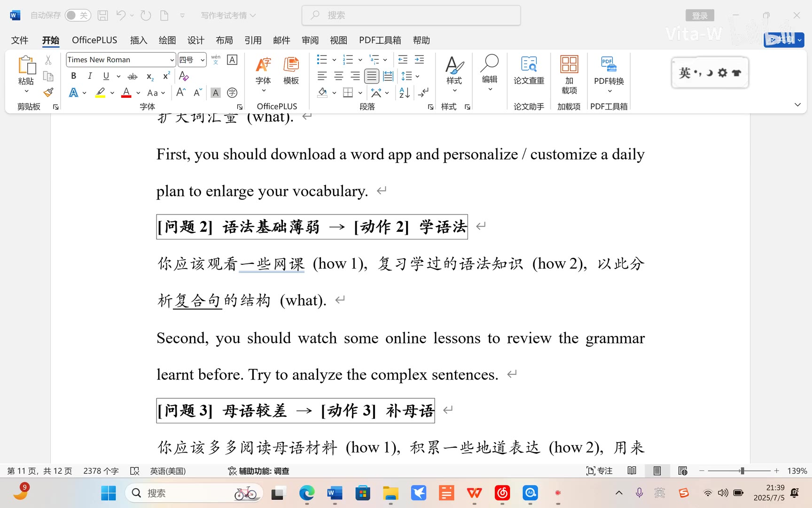Click the 搜索 box in title bar
This screenshot has width=812, height=508.
(411, 16)
